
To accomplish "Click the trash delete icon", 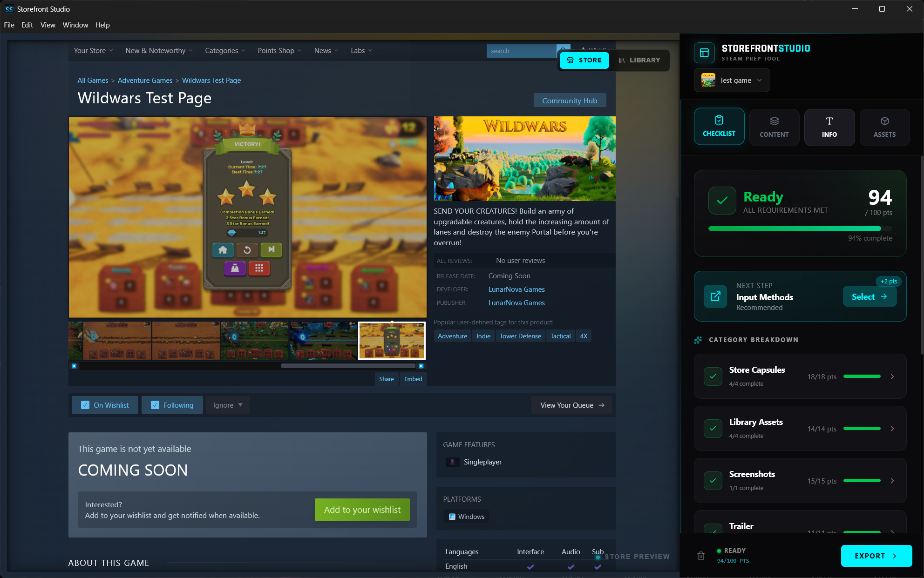I will pos(701,556).
